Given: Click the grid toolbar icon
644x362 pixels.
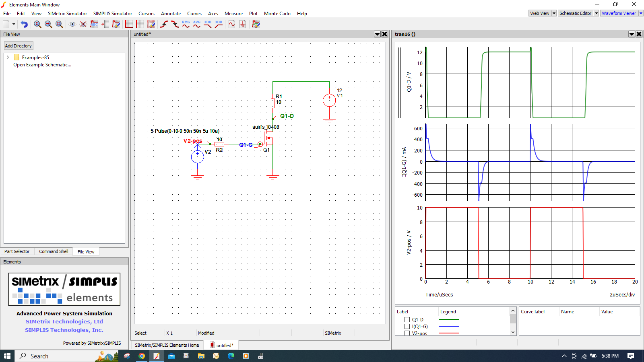Looking at the screenshot, I should (140, 24).
